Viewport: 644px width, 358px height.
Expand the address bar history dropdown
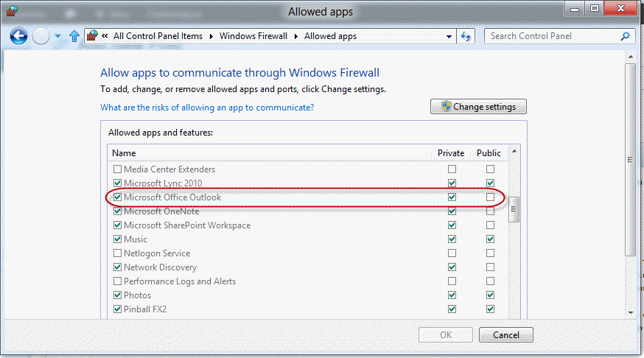pos(449,36)
